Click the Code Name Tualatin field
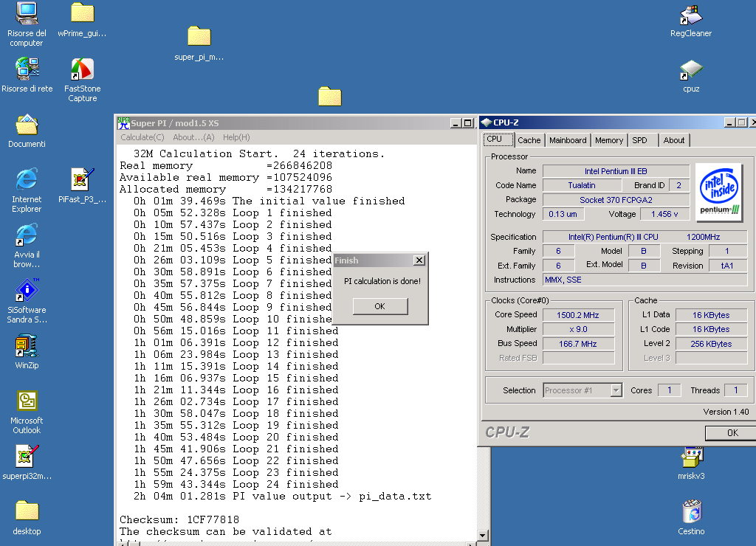The image size is (756, 546). click(x=582, y=185)
